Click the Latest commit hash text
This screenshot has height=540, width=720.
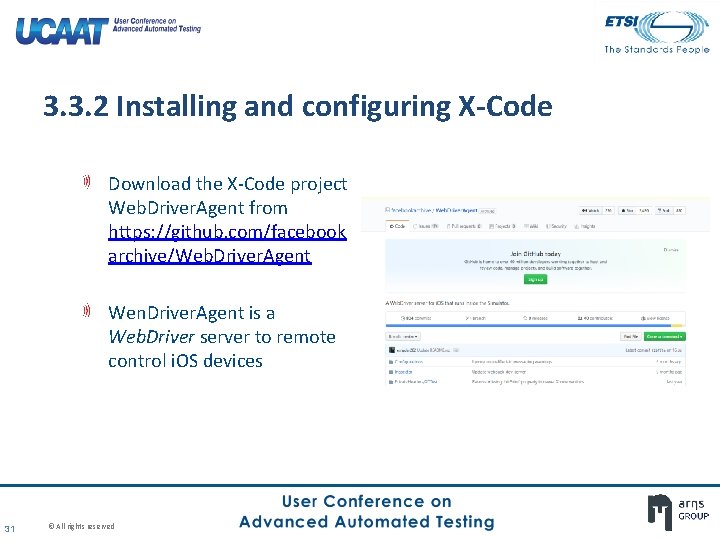point(654,350)
